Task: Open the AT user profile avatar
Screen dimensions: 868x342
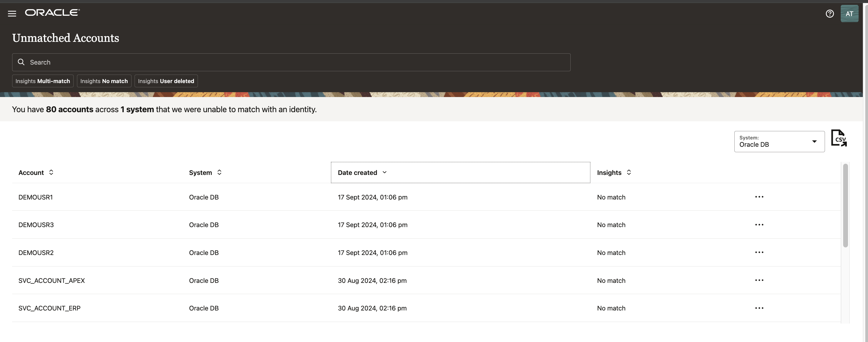Action: point(849,13)
